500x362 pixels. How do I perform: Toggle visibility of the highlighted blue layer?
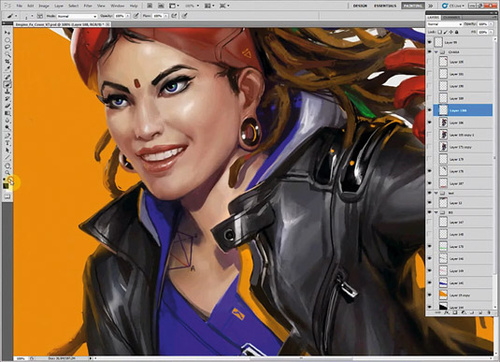pos(430,110)
